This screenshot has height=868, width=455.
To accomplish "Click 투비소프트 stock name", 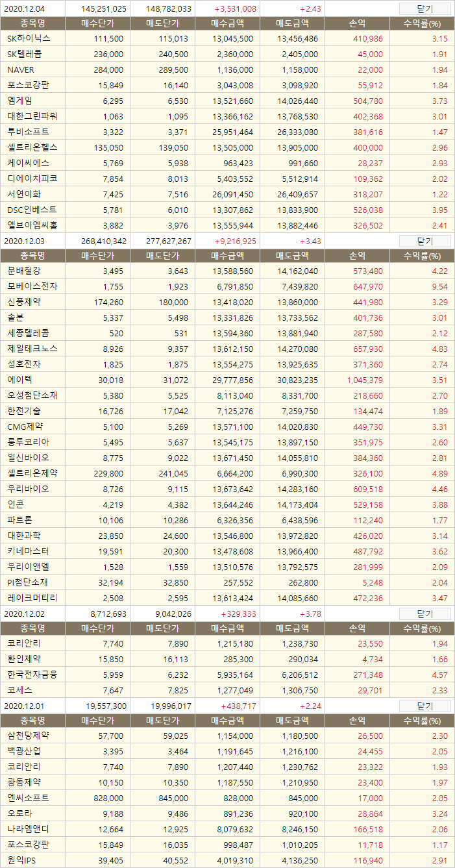I will pyautogui.click(x=28, y=132).
